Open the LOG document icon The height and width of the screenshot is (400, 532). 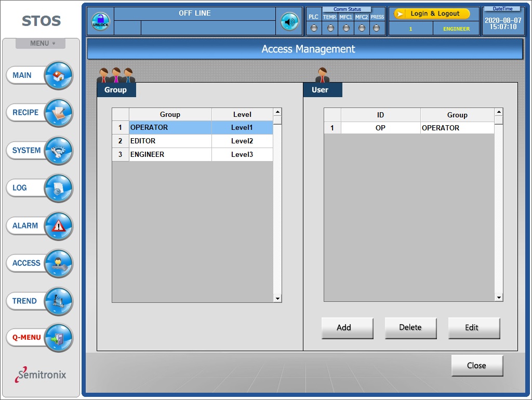click(58, 188)
